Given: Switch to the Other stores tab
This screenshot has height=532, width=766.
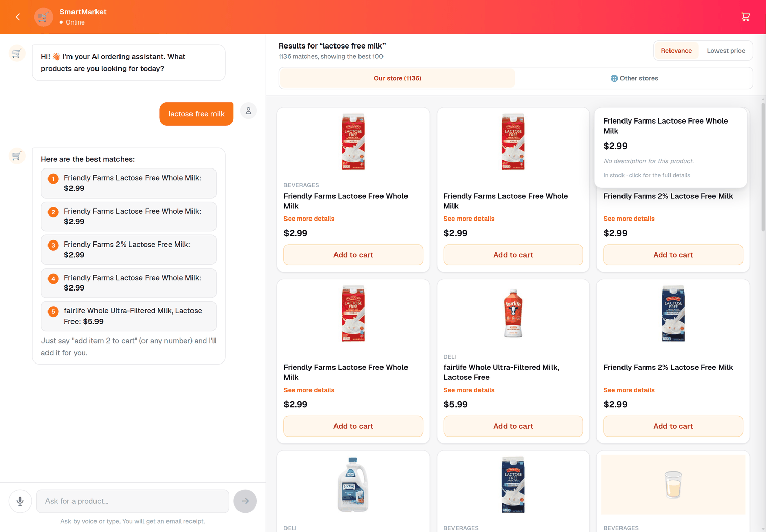Looking at the screenshot, I should tap(634, 78).
